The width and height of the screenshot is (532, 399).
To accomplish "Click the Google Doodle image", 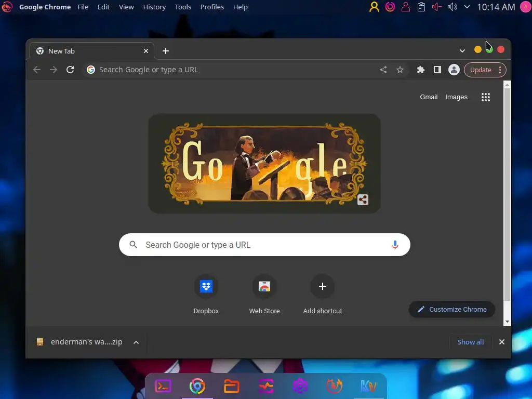I will pos(264,164).
